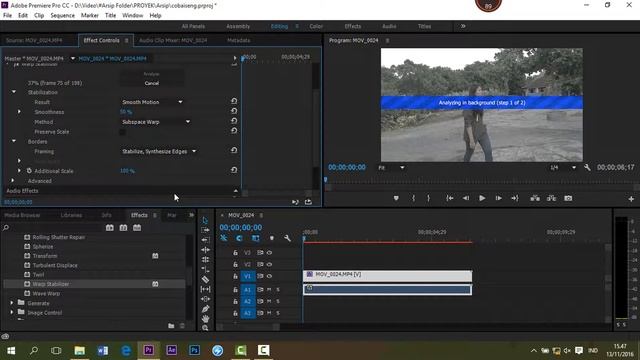Click the Lift button in the program monitor
Viewport: 640px width, 360px height.
[535, 198]
